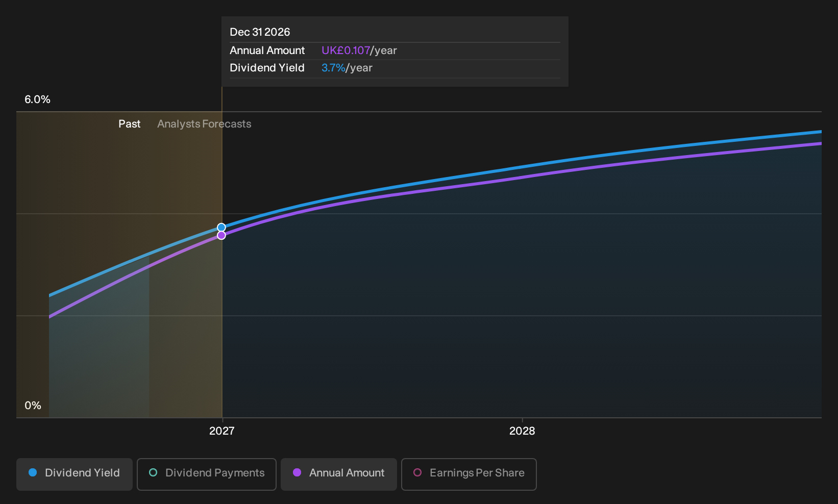
Task: Click the 0% axis label
Action: [x=33, y=406]
